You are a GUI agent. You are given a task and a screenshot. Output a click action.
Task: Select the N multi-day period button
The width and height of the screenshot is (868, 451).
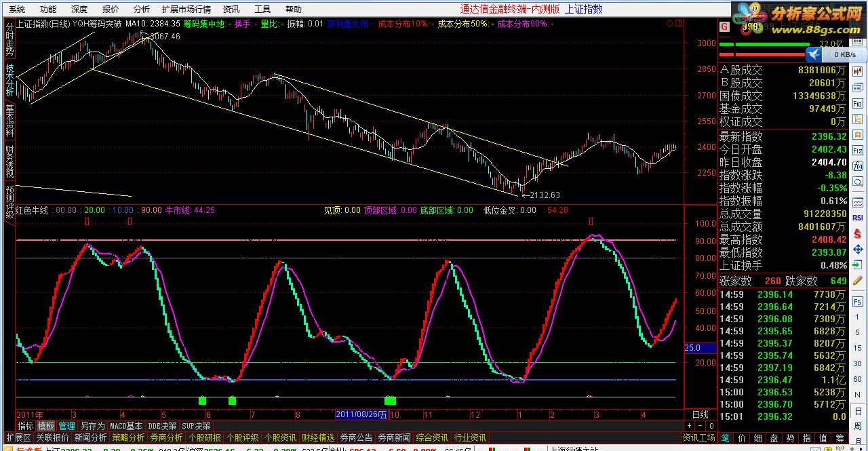click(x=857, y=395)
